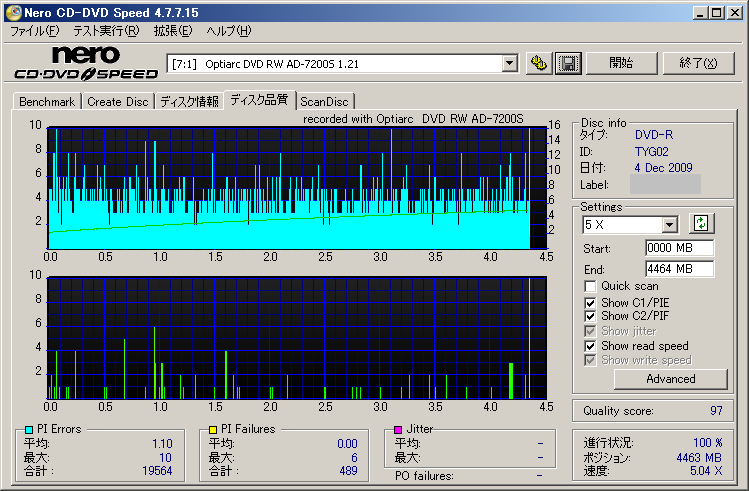Click the date text 4 Dec 2009
This screenshot has height=491, width=749.
coord(663,168)
